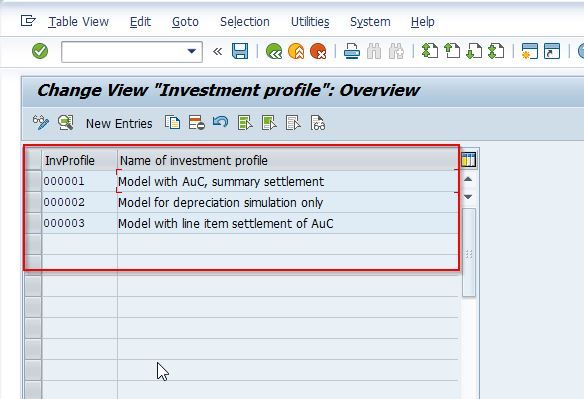Click 'Model with AuC, summary settlement' field
Screen dimensions: 584x399
(x=287, y=181)
